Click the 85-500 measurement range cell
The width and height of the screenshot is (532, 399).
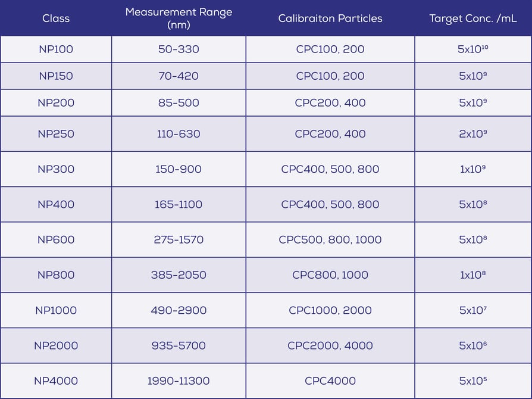pyautogui.click(x=179, y=102)
